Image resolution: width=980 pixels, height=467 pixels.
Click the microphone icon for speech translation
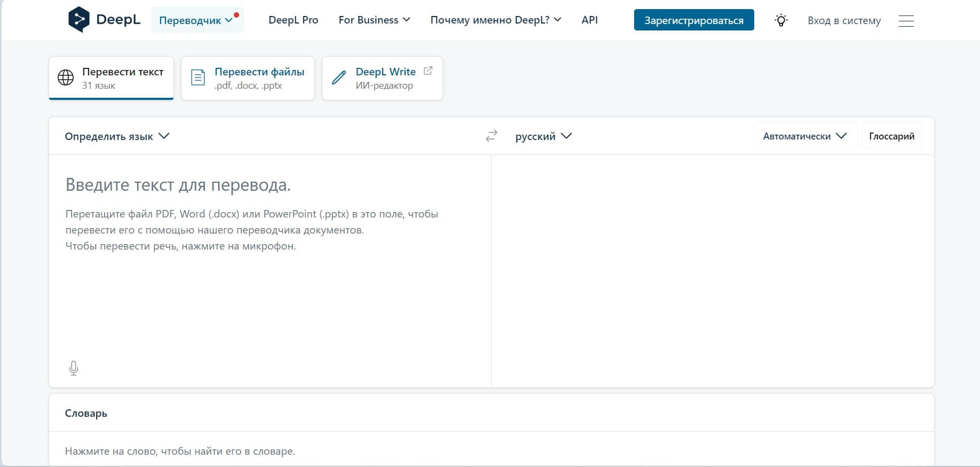(74, 368)
